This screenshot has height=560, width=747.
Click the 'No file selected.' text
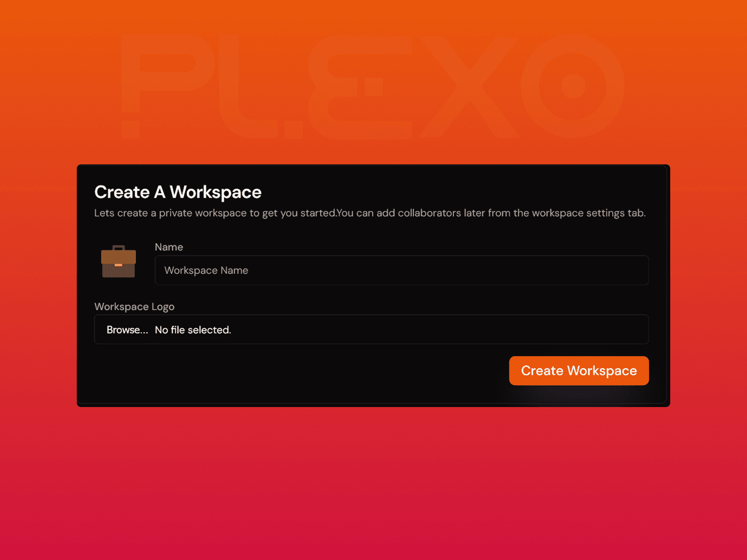click(192, 330)
